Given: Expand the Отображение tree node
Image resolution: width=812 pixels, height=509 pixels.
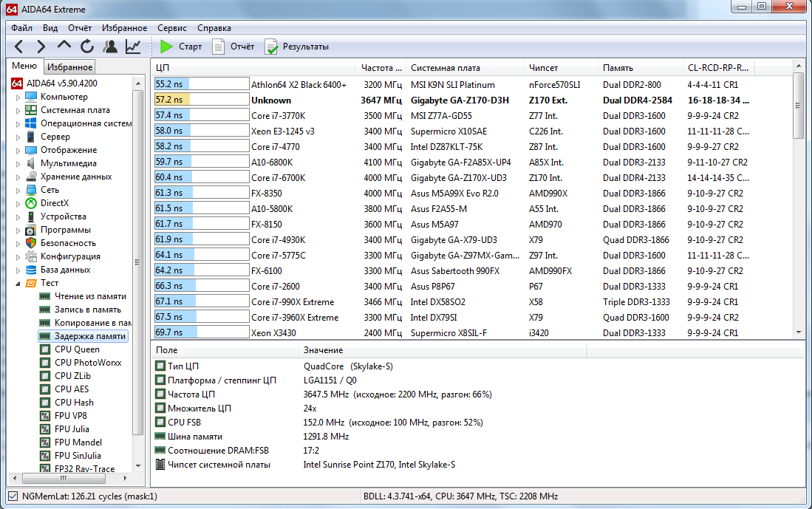Looking at the screenshot, I should pos(18,150).
